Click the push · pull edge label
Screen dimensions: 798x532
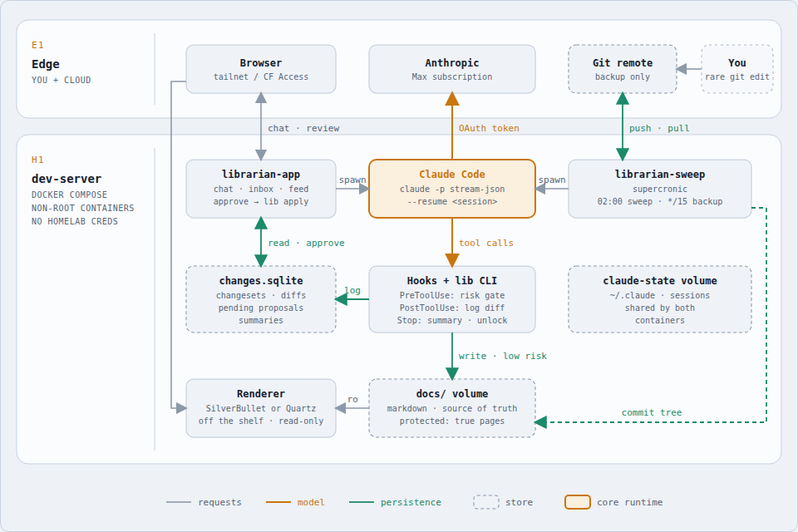[659, 128]
